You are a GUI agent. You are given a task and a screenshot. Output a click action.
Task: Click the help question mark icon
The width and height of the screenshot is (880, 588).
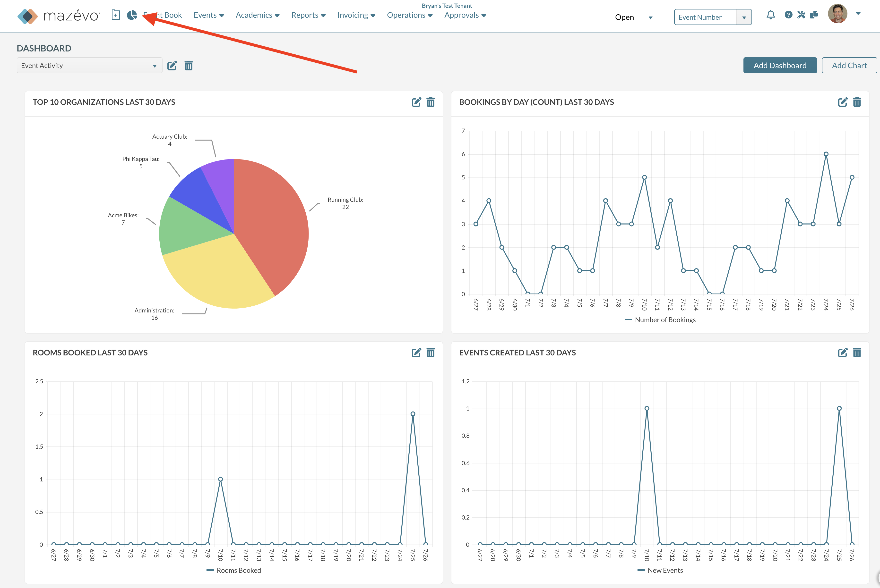point(787,14)
